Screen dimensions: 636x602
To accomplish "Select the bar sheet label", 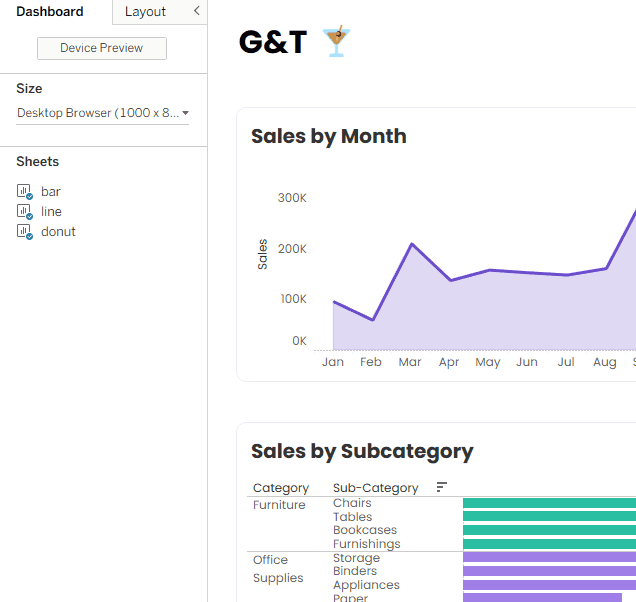I will coord(51,191).
